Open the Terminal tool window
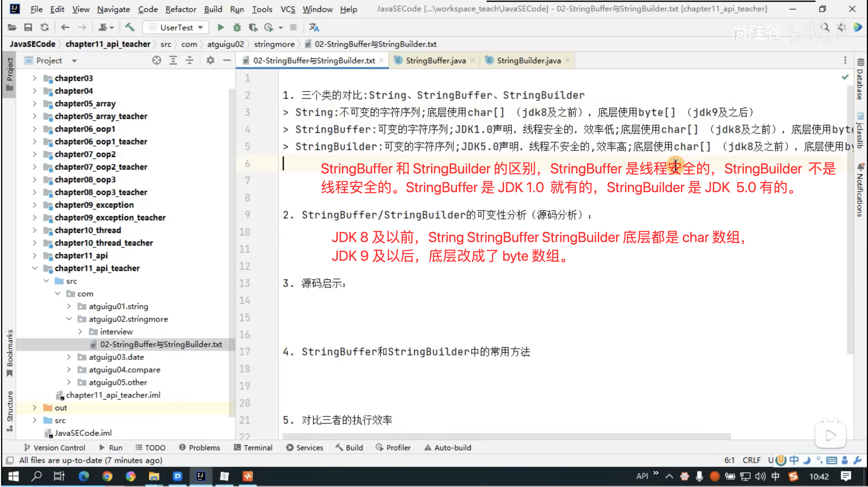This screenshot has width=868, height=487. 253,448
